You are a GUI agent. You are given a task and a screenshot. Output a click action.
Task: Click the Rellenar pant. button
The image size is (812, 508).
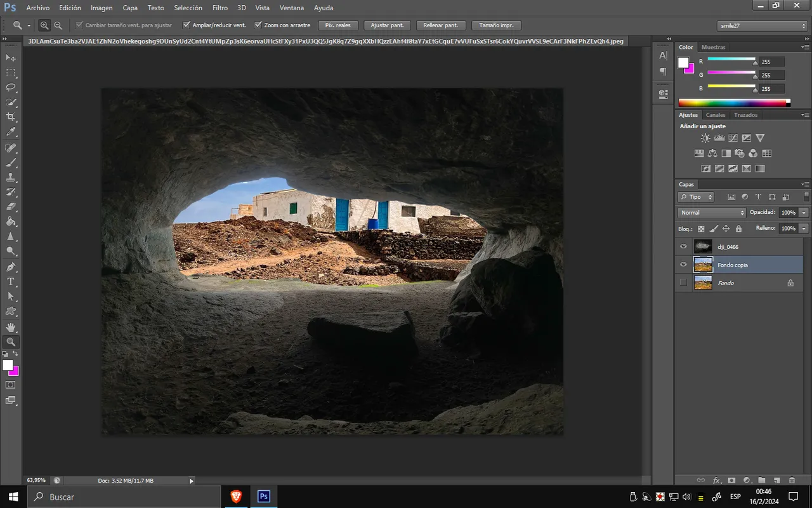[441, 25]
